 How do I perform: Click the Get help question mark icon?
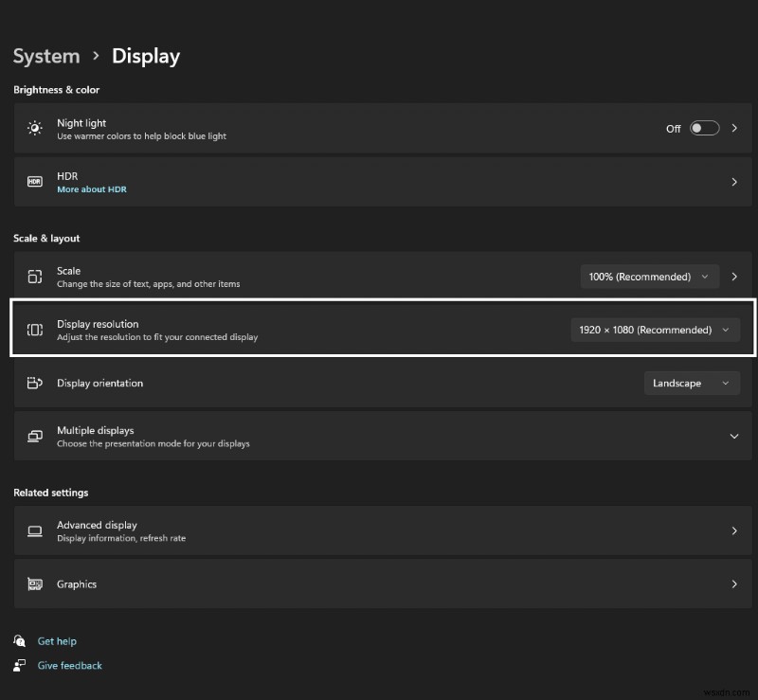tap(19, 641)
